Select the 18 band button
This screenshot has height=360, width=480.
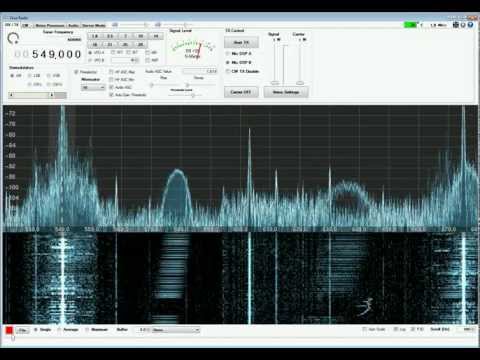tap(95, 44)
